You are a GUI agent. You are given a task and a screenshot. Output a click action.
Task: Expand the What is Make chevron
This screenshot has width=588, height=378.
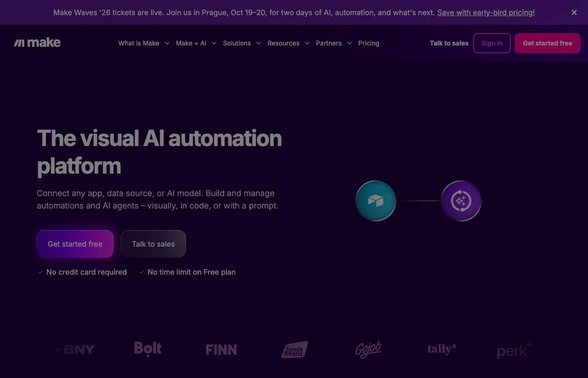167,43
